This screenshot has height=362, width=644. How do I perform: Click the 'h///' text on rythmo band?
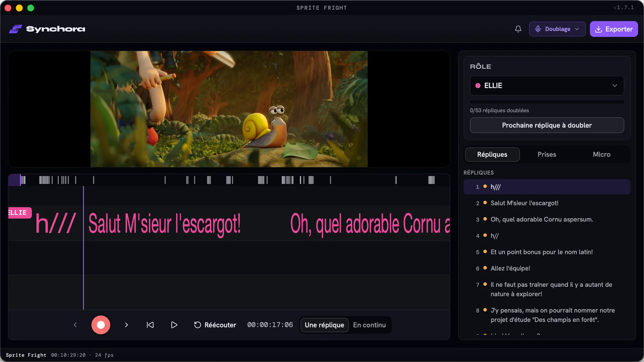point(55,224)
